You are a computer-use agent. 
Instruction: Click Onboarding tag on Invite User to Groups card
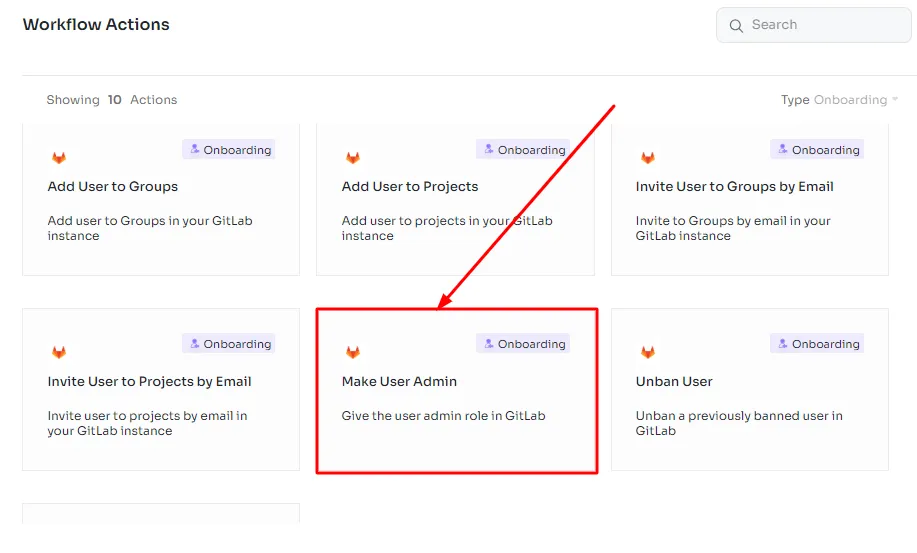(817, 150)
